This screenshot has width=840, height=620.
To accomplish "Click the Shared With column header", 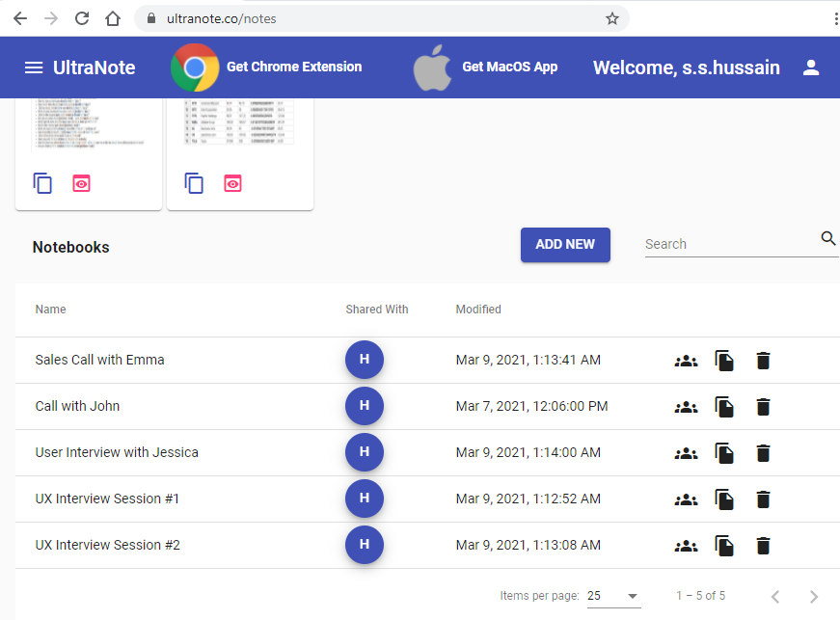I will click(x=377, y=310).
